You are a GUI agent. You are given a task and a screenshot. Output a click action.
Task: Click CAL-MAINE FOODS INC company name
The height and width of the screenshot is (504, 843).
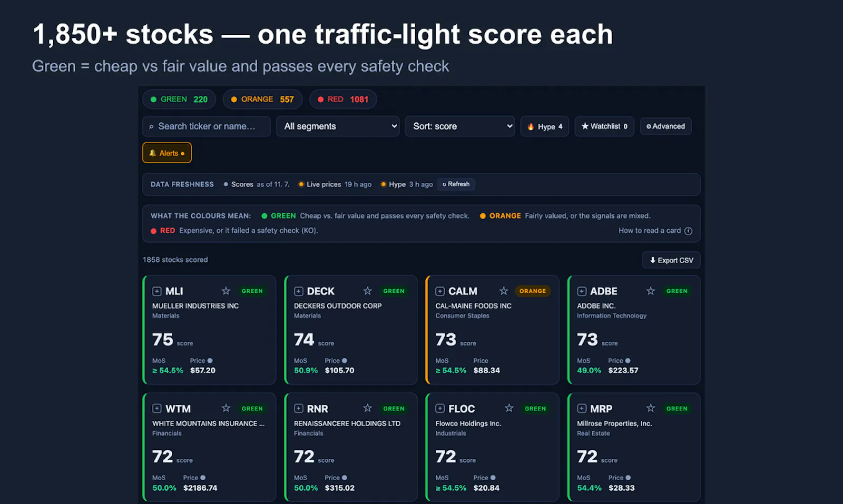(x=474, y=306)
